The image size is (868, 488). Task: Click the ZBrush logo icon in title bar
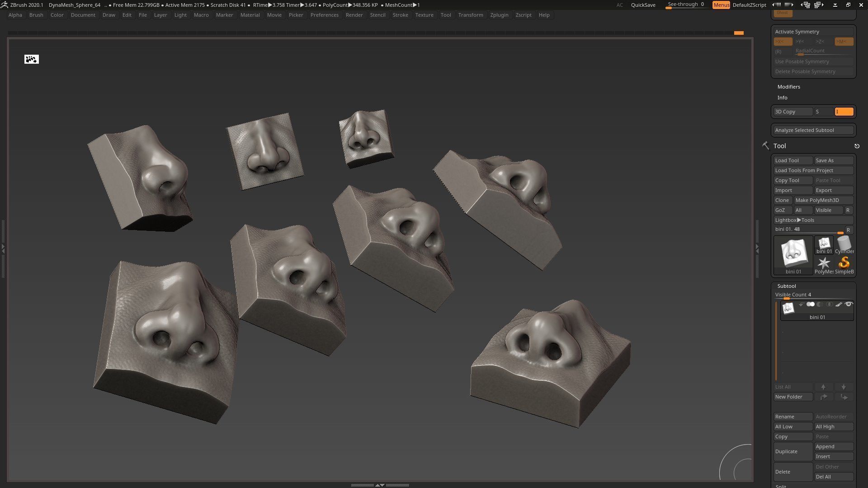click(4, 5)
